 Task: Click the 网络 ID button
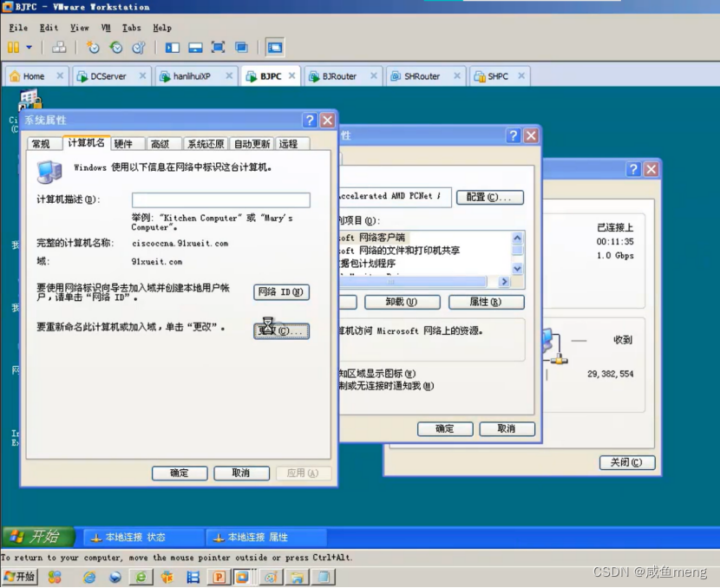tap(281, 292)
